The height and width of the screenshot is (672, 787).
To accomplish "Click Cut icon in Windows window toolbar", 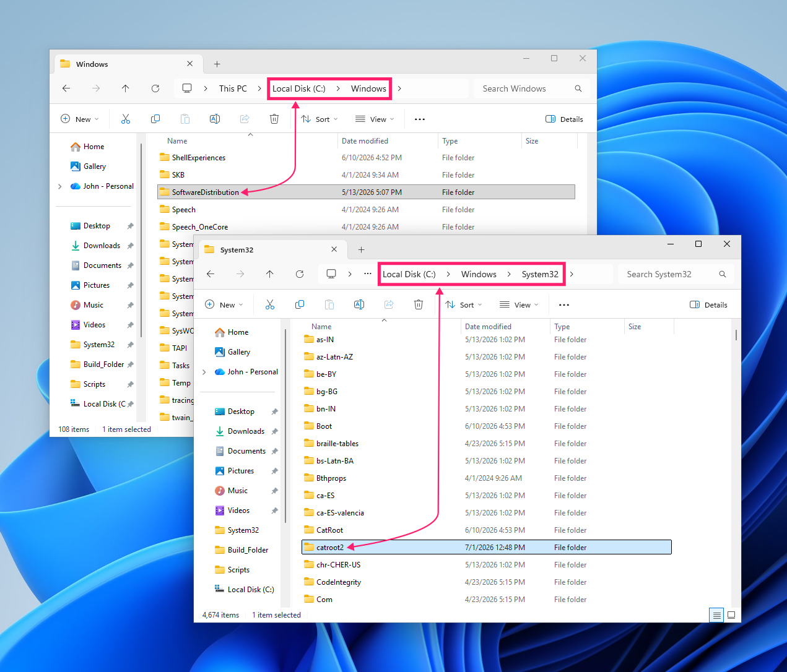I will tap(126, 119).
